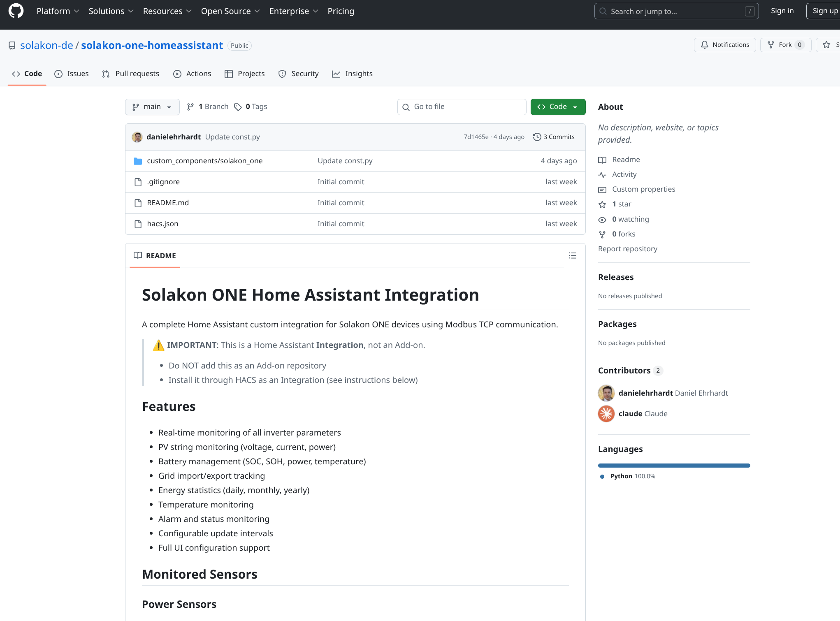This screenshot has width=840, height=621.
Task: Click the Sign up button
Action: point(823,11)
